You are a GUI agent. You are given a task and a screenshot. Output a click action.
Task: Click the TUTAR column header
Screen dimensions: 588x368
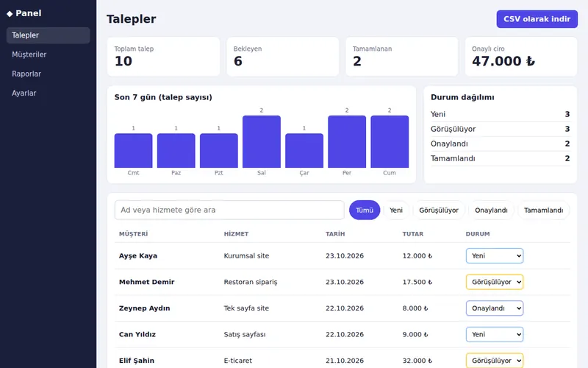pos(412,234)
